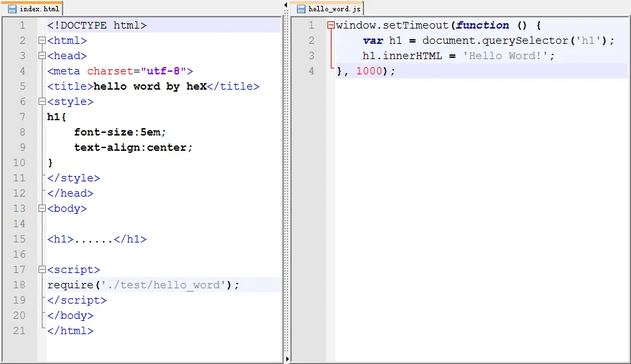Collapse the red setTimeout function fold marker
Screen dimensions: 631x364
331,26
